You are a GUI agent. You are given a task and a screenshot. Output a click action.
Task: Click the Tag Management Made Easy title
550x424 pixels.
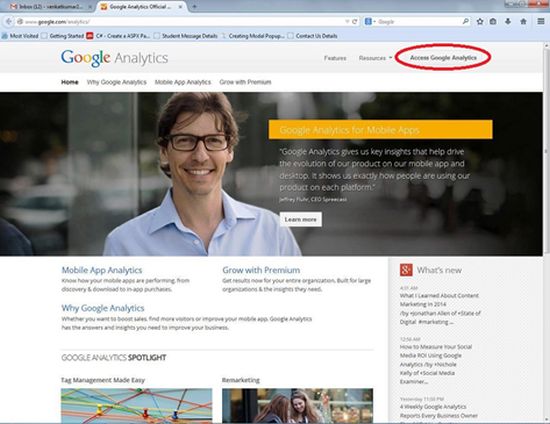[x=103, y=380]
